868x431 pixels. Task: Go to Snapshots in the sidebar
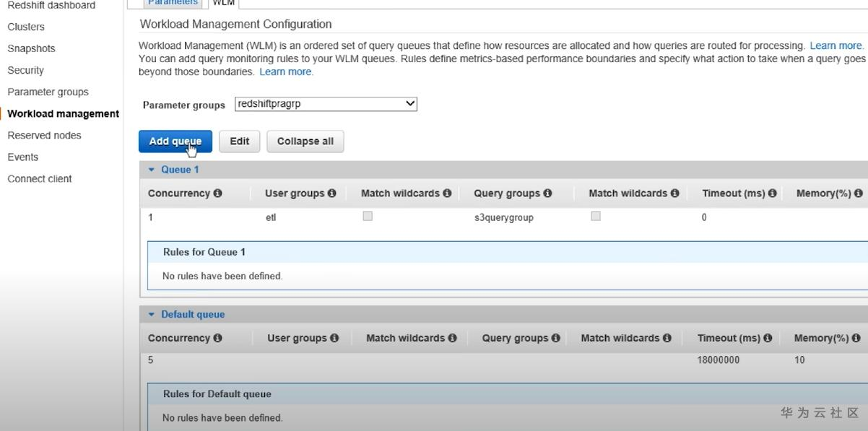tap(31, 48)
